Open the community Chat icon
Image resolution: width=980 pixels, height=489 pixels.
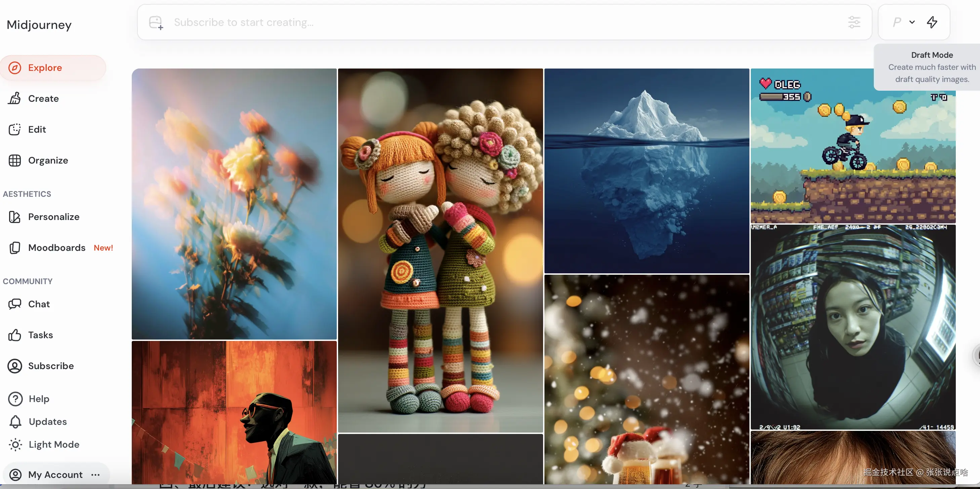(x=15, y=304)
